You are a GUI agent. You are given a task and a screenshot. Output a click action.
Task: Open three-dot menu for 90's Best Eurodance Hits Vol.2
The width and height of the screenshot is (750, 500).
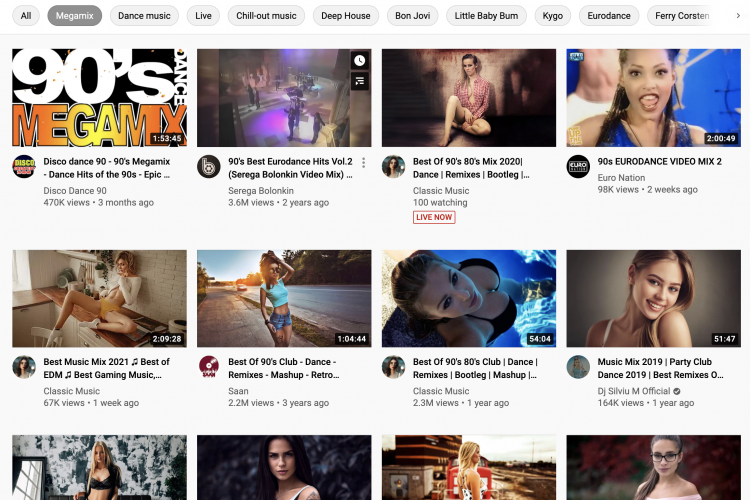364,163
